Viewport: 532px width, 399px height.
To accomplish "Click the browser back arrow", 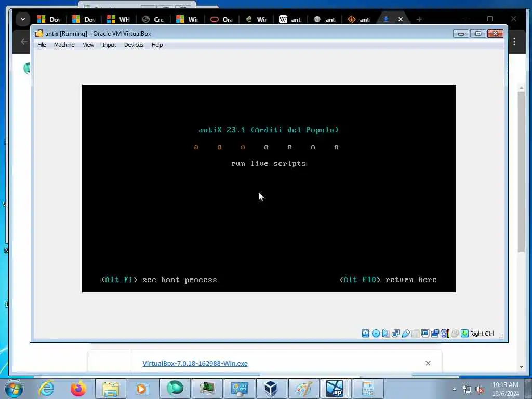I will coord(24,42).
